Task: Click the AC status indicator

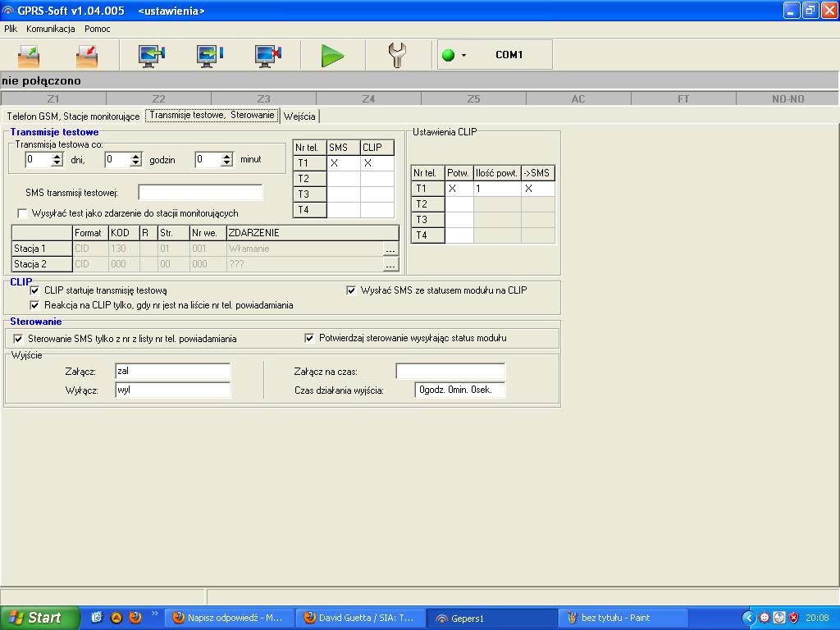Action: pyautogui.click(x=578, y=98)
